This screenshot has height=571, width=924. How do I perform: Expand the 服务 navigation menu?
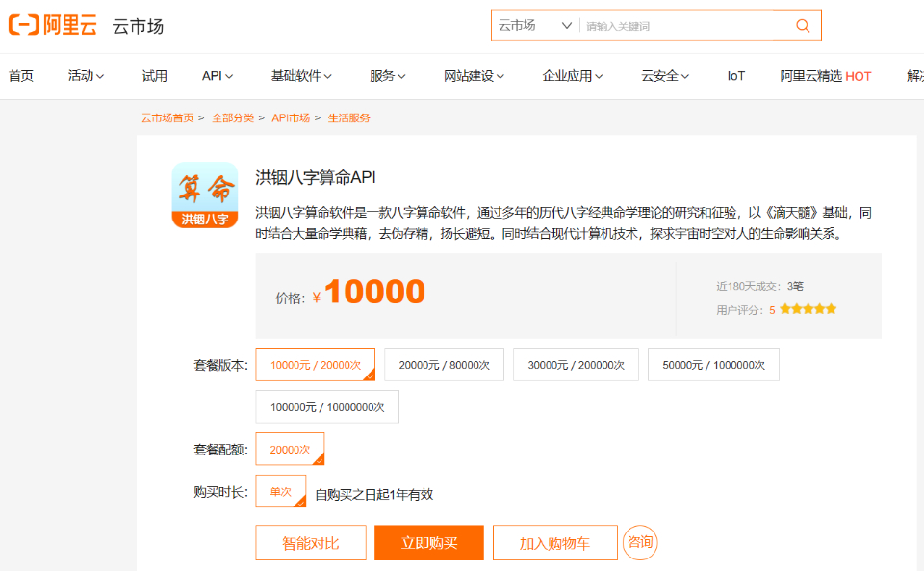coord(387,76)
